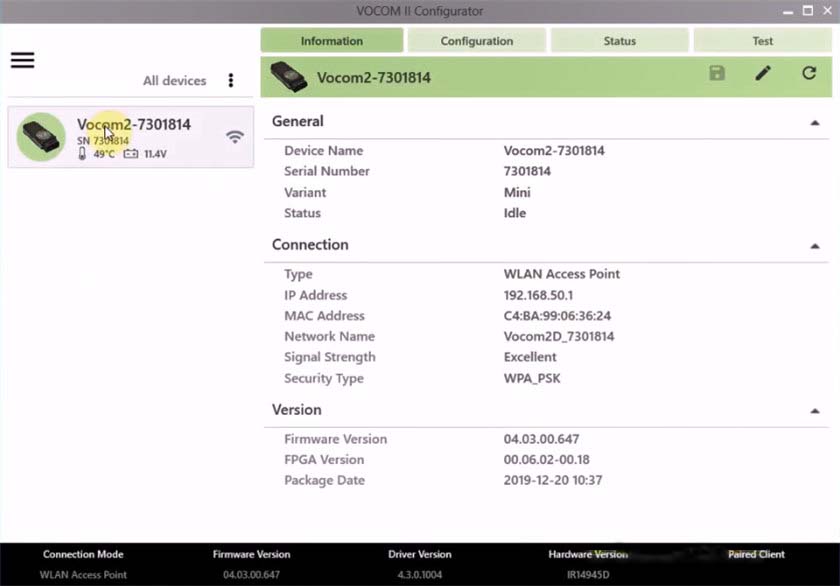Click the Wi-Fi signal icon on device card
This screenshot has height=586, width=840.
pos(235,137)
